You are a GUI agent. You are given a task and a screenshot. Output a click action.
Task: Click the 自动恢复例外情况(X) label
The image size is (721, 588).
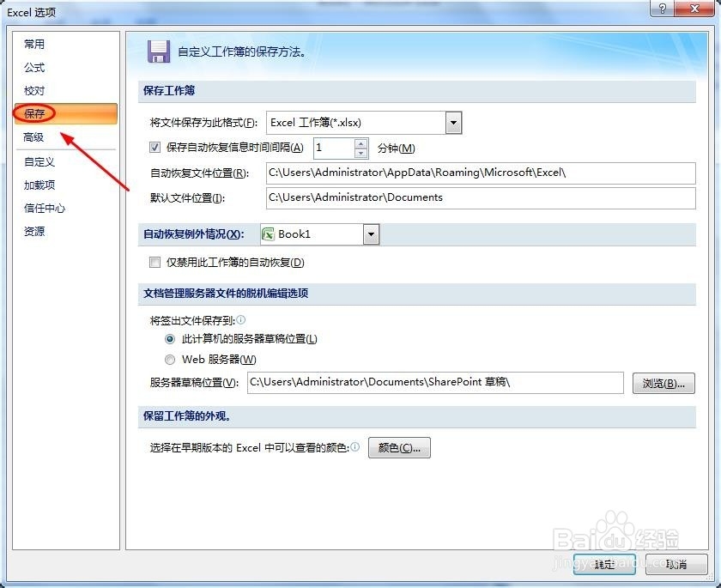tap(194, 234)
